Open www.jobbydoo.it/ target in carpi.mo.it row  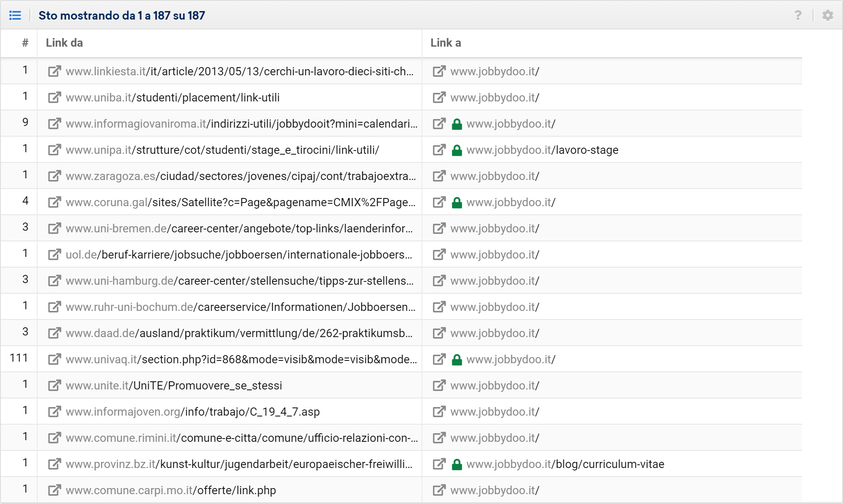(x=495, y=491)
